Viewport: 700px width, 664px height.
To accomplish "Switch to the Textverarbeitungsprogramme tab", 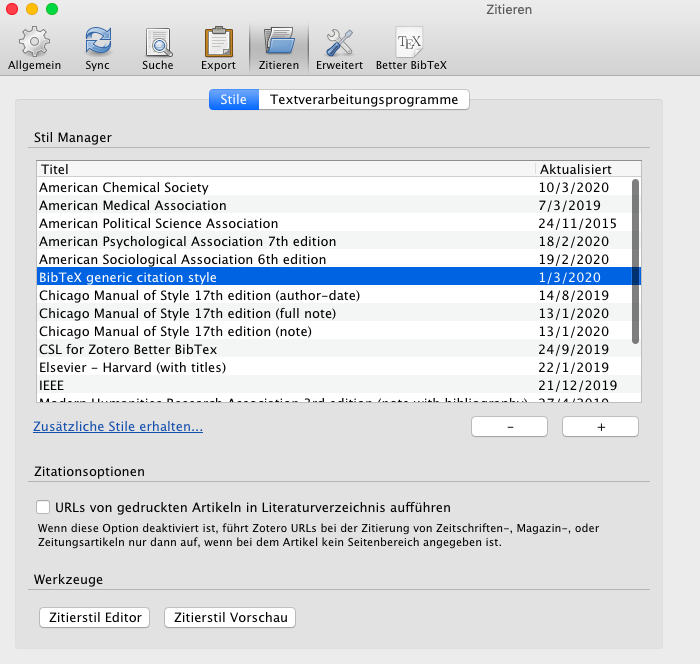I will (364, 100).
